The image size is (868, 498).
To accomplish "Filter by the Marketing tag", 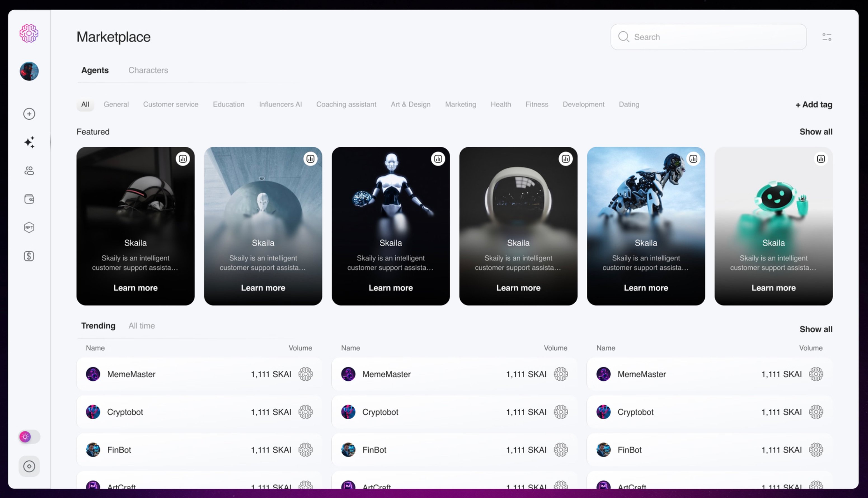I will [461, 104].
